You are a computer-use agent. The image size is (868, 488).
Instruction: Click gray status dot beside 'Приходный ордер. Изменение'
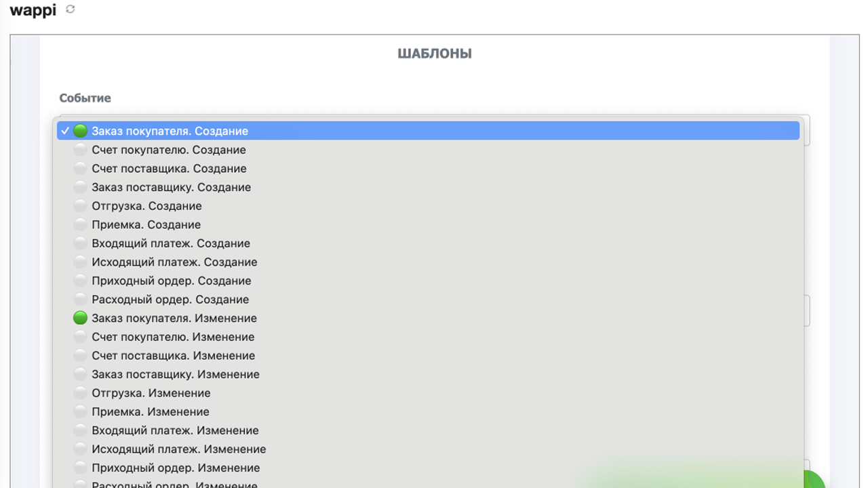tap(80, 468)
